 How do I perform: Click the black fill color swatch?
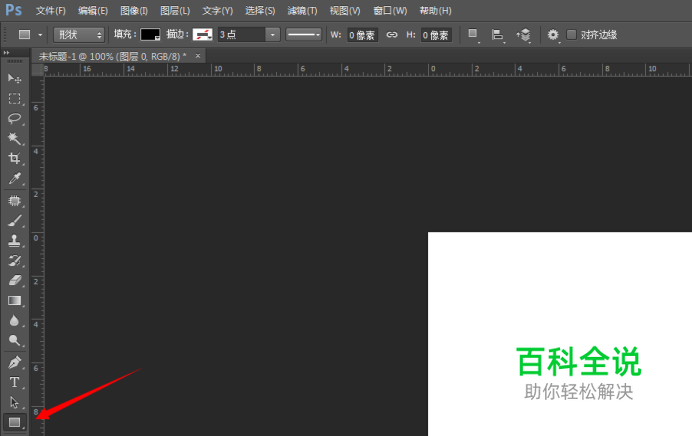[x=150, y=34]
